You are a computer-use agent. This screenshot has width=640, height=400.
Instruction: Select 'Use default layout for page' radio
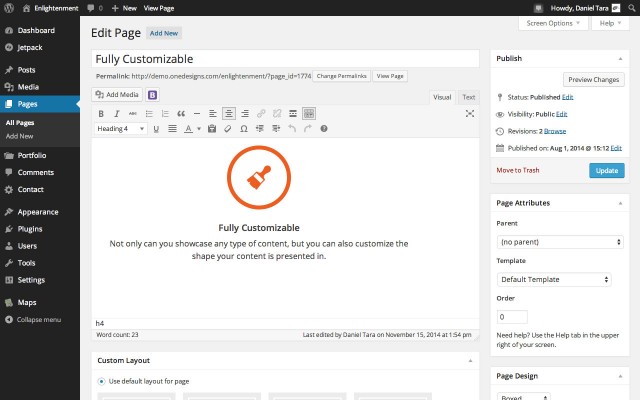pos(101,381)
